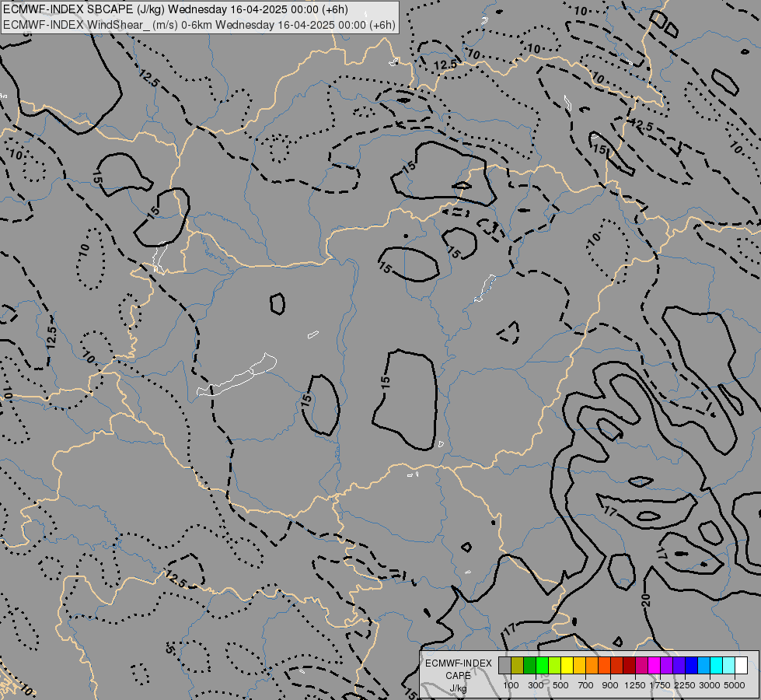This screenshot has width=761, height=700.
Task: Click the gray swatch in CAPE legend
Action: (504, 665)
